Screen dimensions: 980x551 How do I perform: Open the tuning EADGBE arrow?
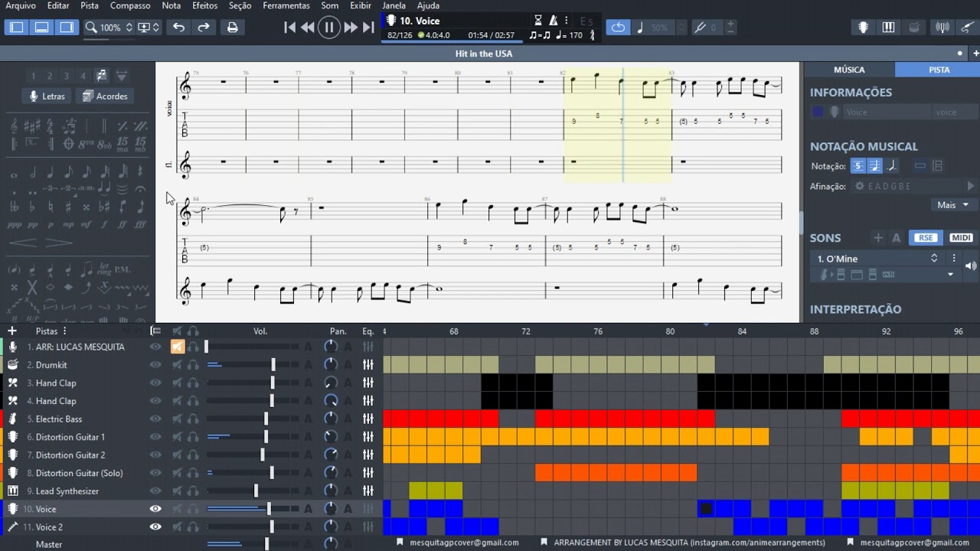pos(971,186)
